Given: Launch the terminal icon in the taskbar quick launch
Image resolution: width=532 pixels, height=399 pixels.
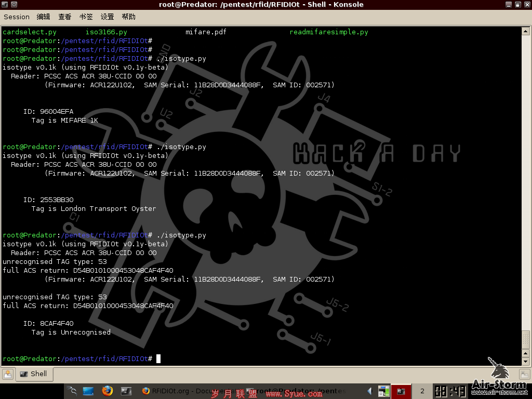Looking at the screenshot, I should click(x=126, y=391).
